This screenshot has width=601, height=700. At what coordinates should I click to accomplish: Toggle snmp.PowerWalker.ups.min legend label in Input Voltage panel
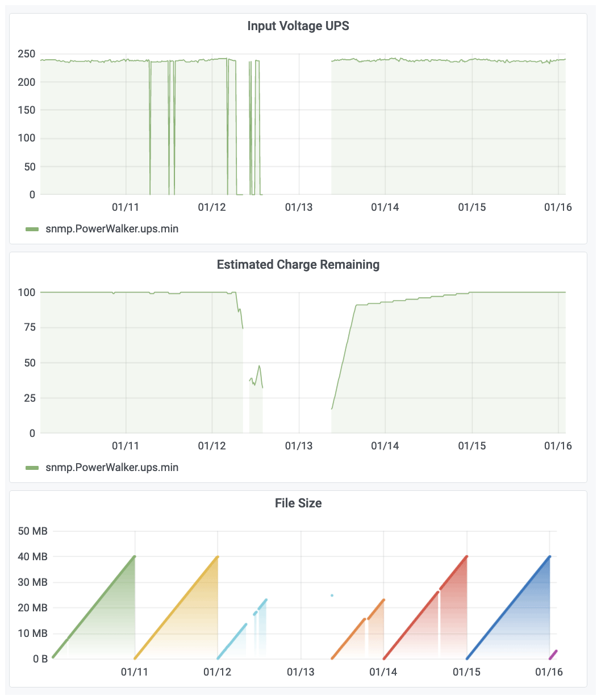tap(112, 229)
